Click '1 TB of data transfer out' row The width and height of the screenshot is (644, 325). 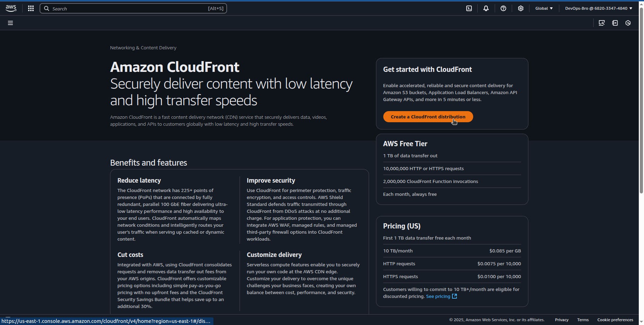coord(452,156)
